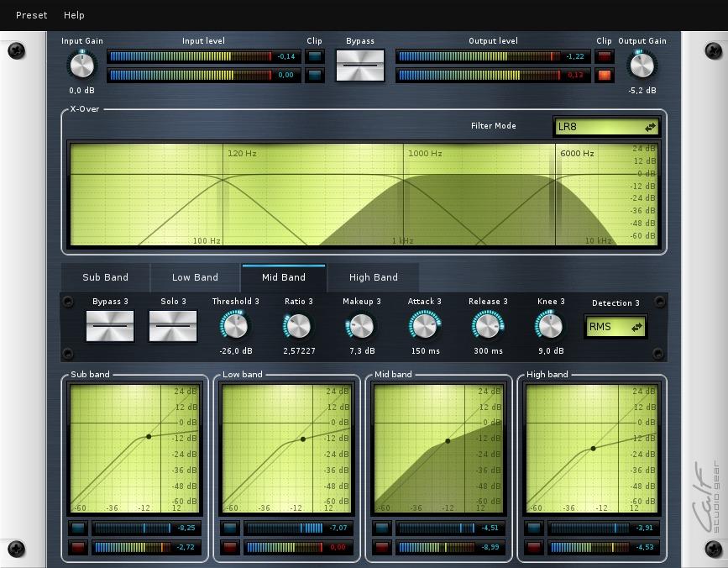Click the input level meter reading -0,14
Viewport: 728px width, 568px height.
click(x=204, y=56)
